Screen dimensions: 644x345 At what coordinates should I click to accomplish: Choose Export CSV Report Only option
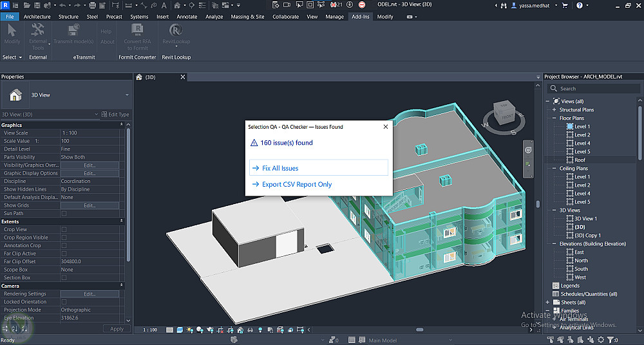tap(297, 185)
